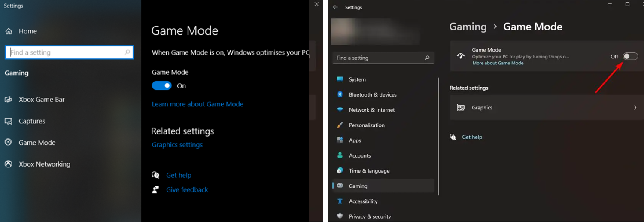Maximize the Windows 11 Settings window
644x222 pixels.
(x=627, y=4)
